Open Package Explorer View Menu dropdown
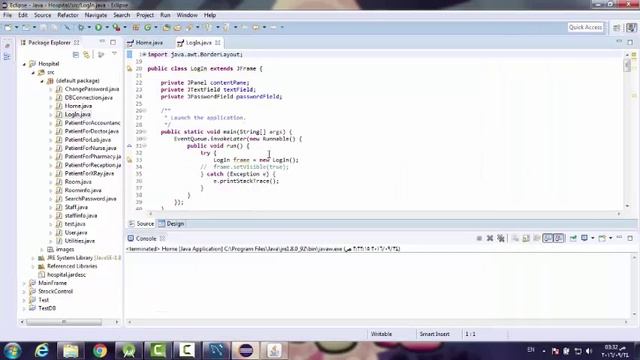The image size is (640, 360). [114, 54]
